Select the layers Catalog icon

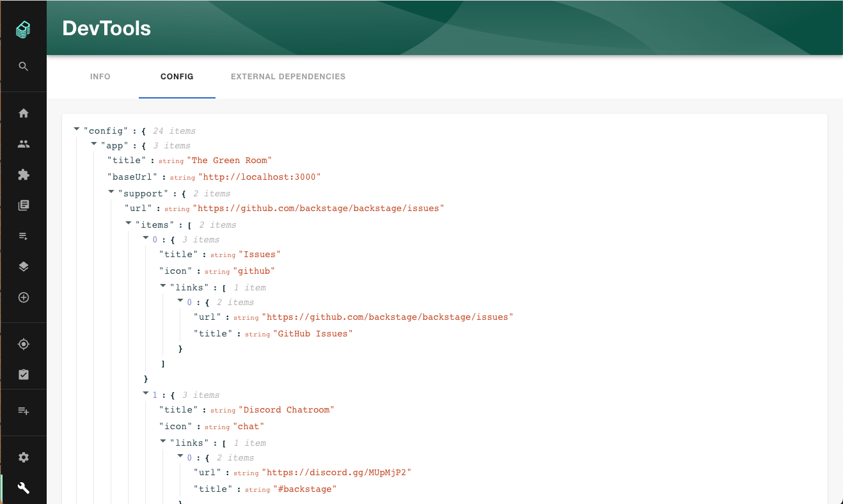24,266
